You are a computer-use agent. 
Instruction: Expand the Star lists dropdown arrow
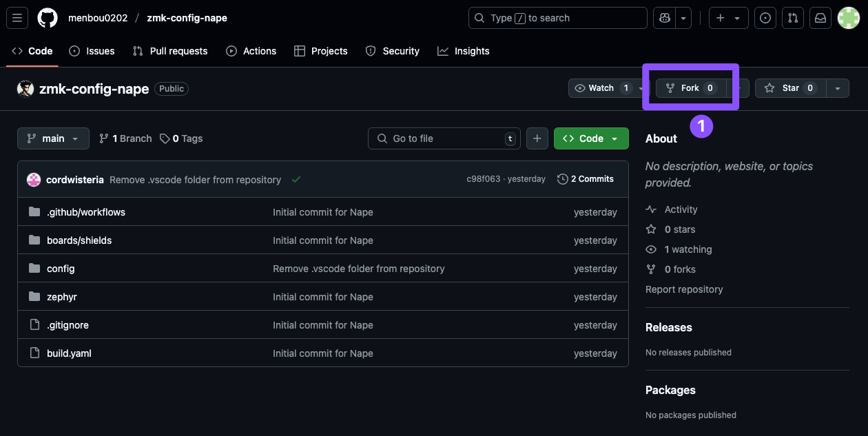[838, 88]
